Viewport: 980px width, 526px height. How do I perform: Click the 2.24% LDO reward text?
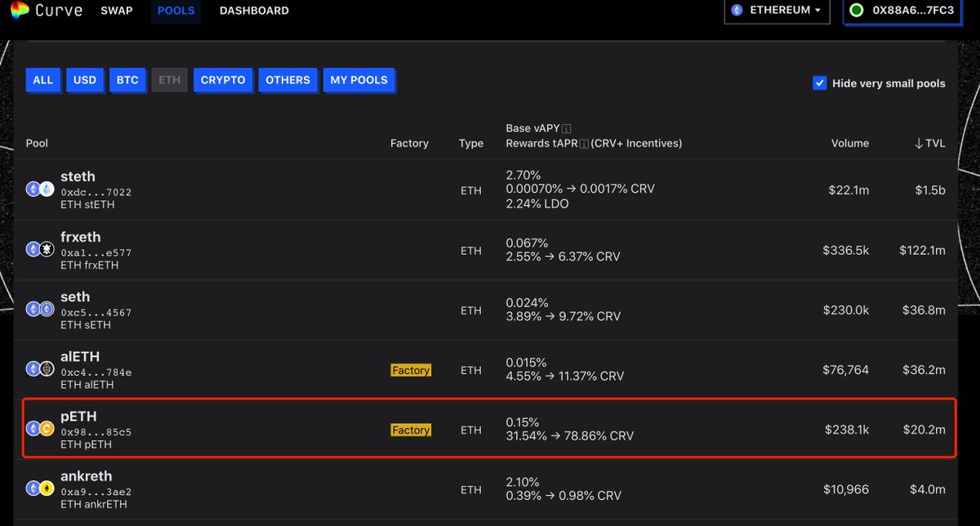tap(537, 203)
